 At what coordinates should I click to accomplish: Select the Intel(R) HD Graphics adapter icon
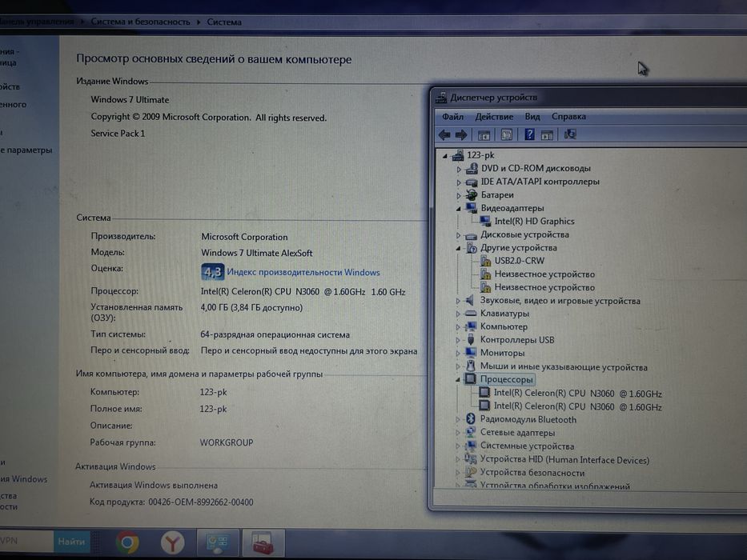click(485, 221)
